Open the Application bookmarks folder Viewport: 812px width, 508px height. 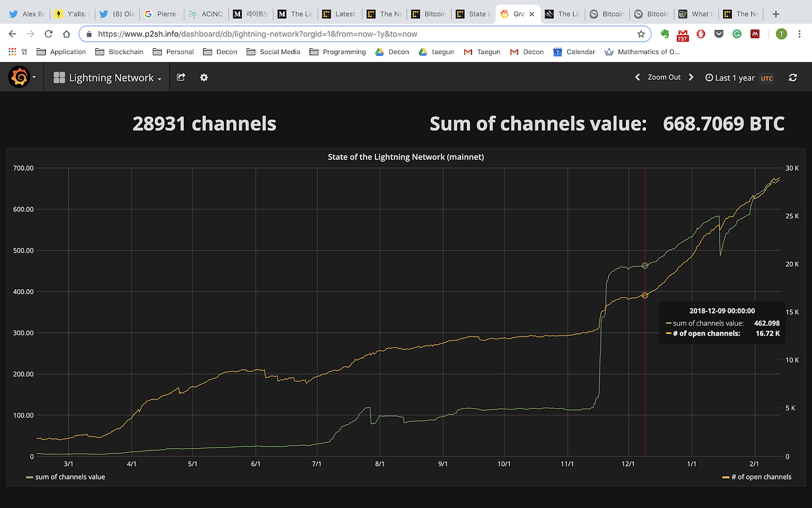pos(61,52)
